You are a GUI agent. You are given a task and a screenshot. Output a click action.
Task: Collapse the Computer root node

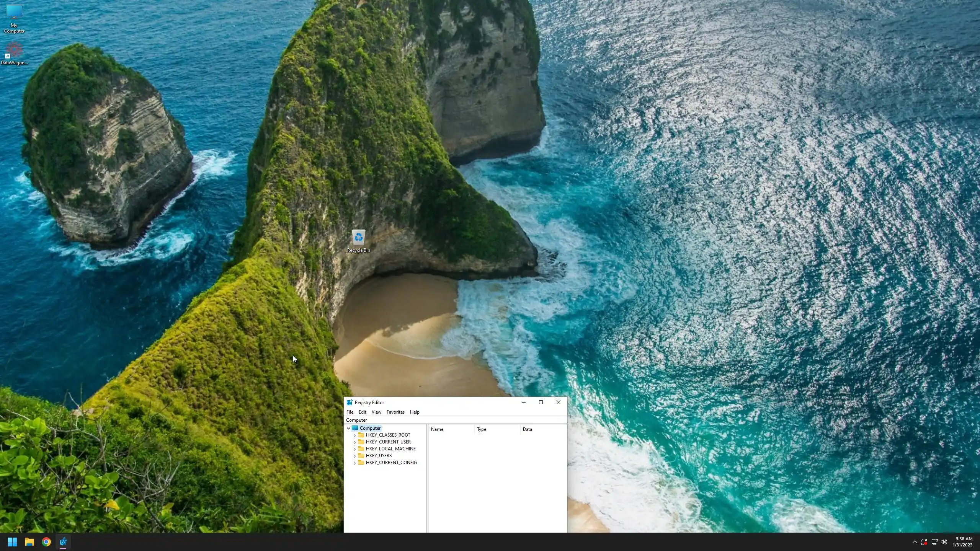click(348, 428)
